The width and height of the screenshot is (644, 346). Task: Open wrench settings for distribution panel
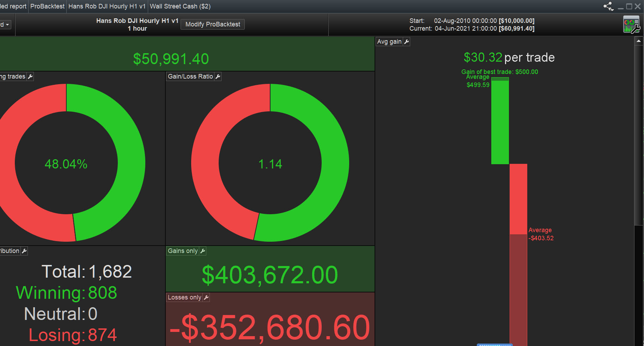[x=24, y=251]
